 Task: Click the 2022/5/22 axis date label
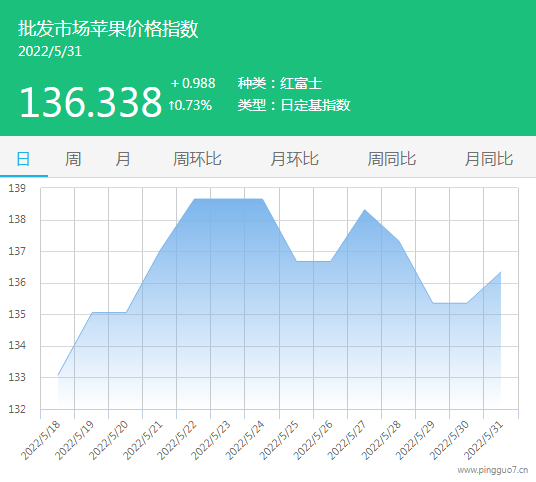177,440
